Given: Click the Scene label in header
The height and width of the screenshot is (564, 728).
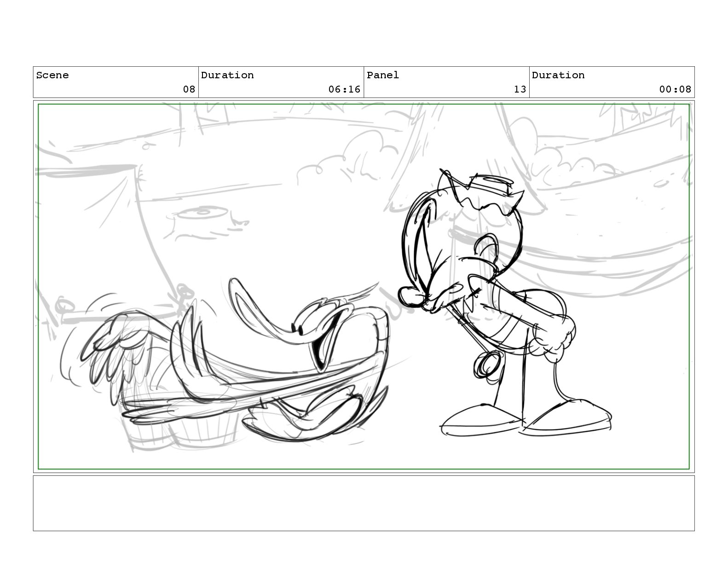Looking at the screenshot, I should tap(52, 75).
